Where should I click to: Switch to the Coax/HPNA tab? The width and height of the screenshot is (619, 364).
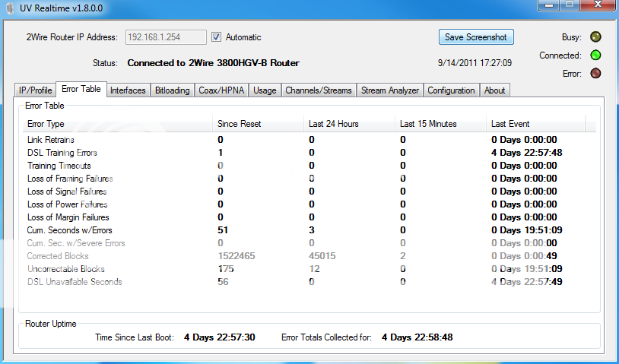pos(221,90)
